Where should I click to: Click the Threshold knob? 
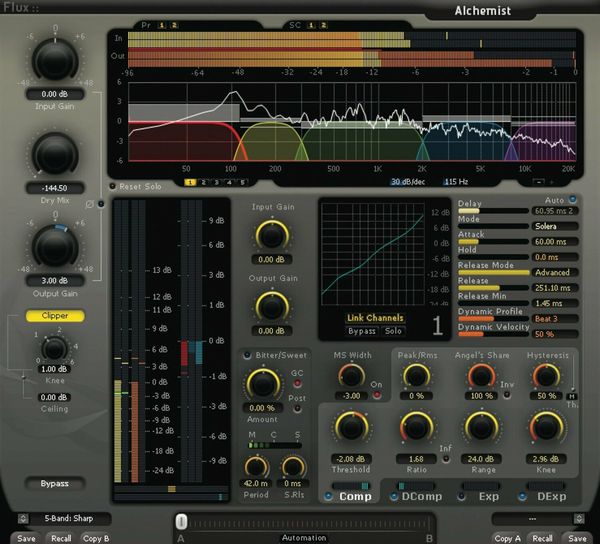(352, 428)
